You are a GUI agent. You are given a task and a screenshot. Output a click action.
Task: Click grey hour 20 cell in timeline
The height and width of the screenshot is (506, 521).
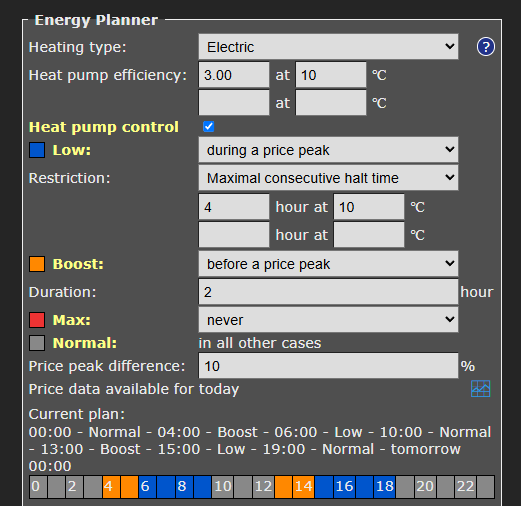pos(425,487)
